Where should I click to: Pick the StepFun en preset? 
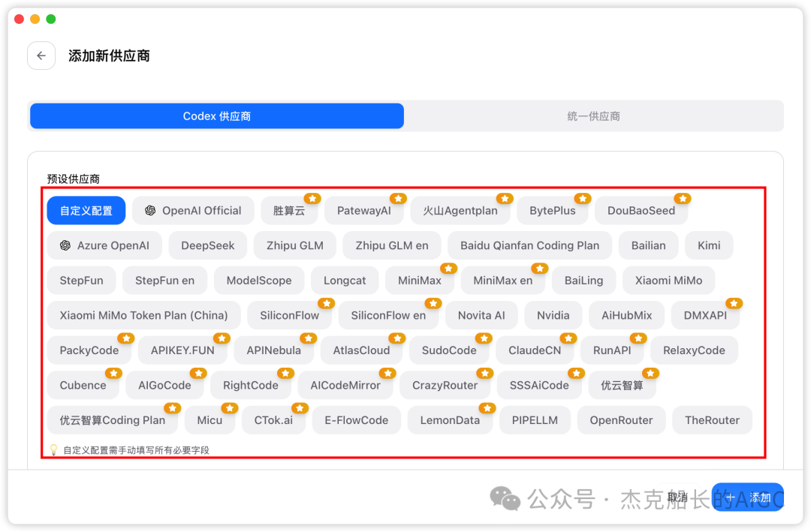click(165, 280)
